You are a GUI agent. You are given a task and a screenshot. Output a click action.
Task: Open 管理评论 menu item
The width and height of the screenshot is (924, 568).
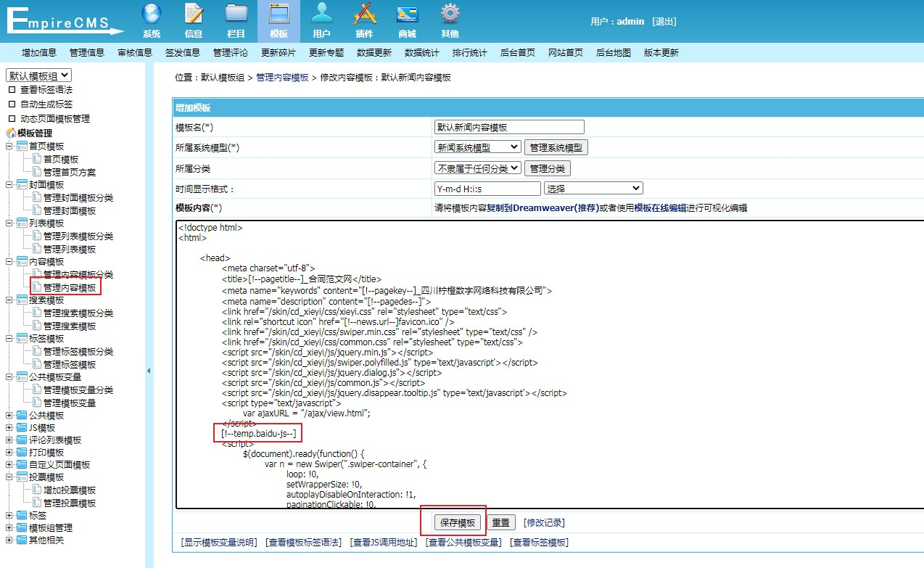pyautogui.click(x=231, y=53)
